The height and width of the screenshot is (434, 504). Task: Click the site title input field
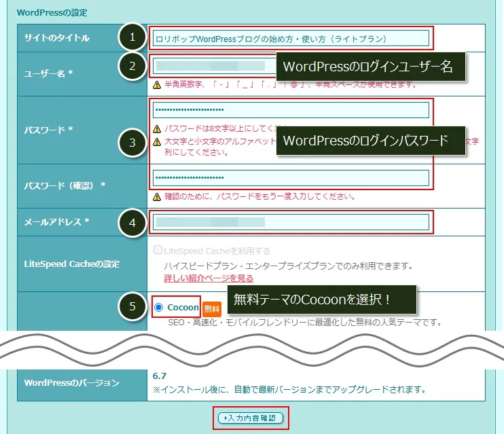[291, 38]
